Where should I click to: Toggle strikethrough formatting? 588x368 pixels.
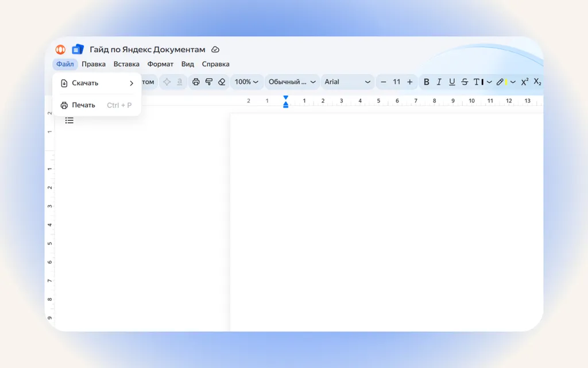465,82
